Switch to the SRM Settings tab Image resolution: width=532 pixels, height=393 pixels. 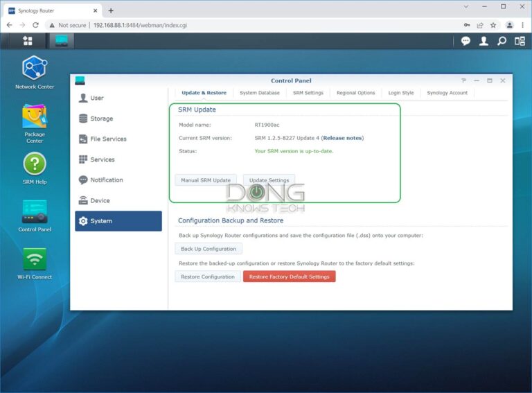coord(308,93)
